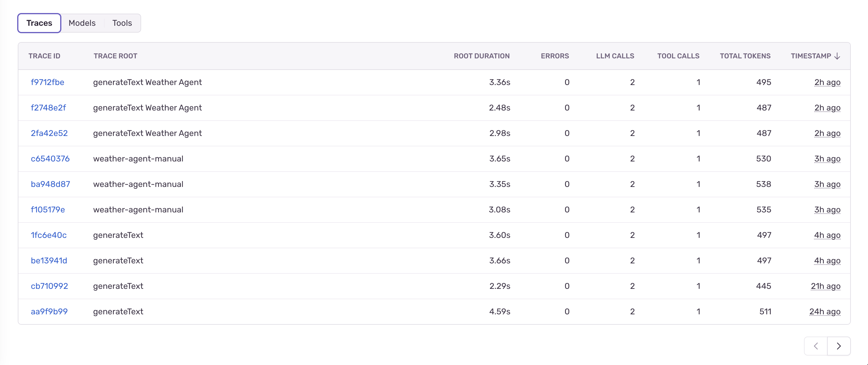
Task: Open trace f2748e2f
Action: pyautogui.click(x=48, y=108)
